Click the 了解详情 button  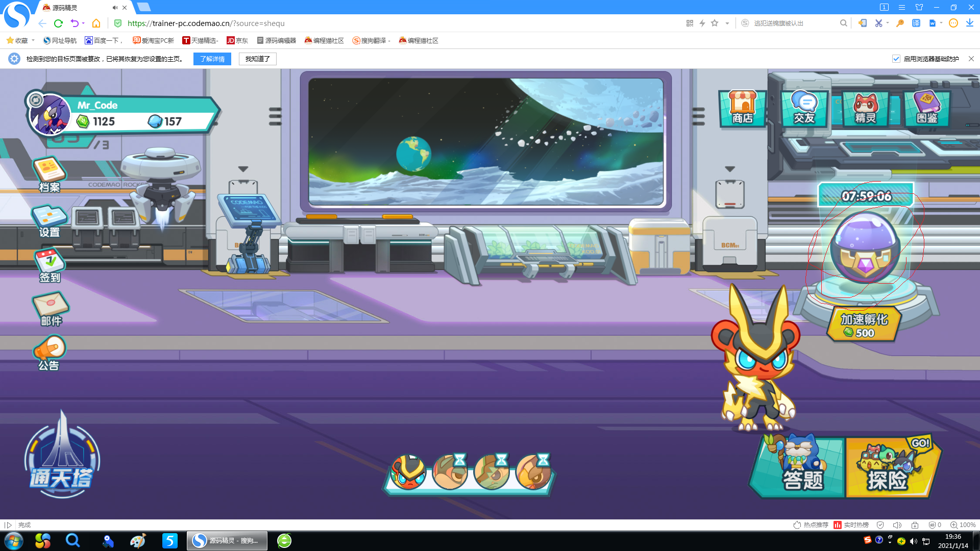212,59
